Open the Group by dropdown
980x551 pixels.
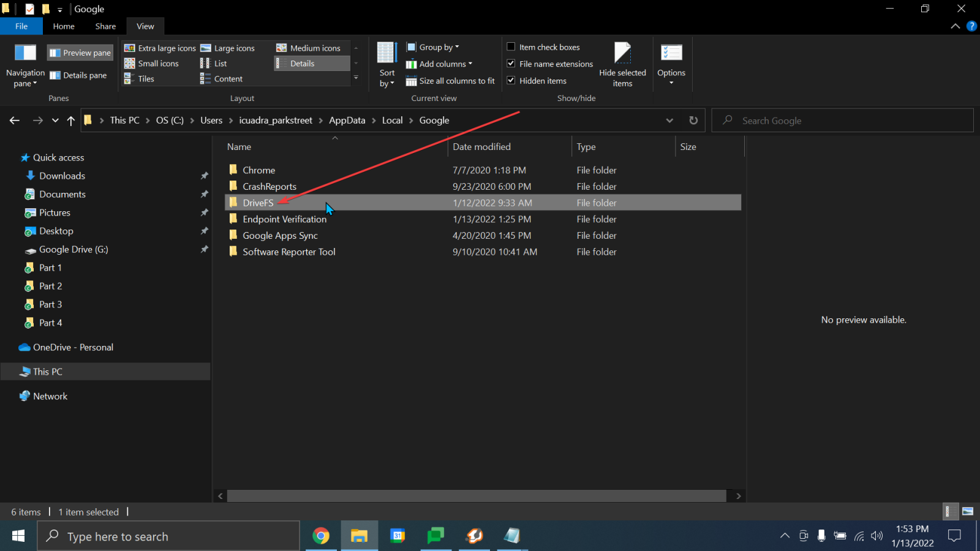point(433,47)
